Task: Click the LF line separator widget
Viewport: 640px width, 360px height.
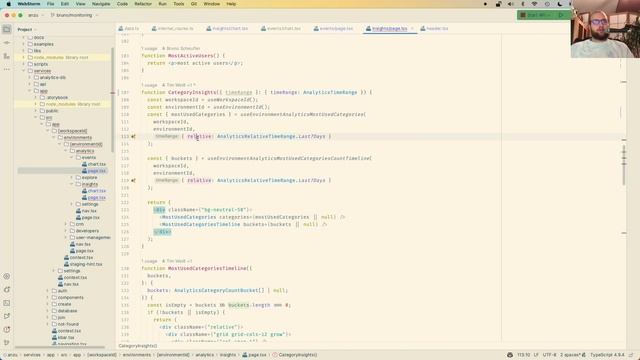Action: pos(536,355)
